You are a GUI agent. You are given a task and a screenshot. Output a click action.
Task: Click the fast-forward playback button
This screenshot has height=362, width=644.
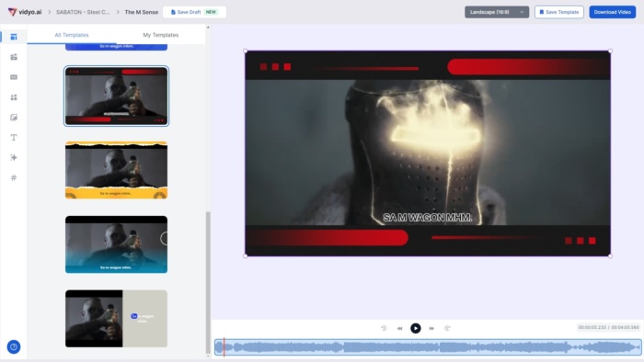pyautogui.click(x=431, y=328)
